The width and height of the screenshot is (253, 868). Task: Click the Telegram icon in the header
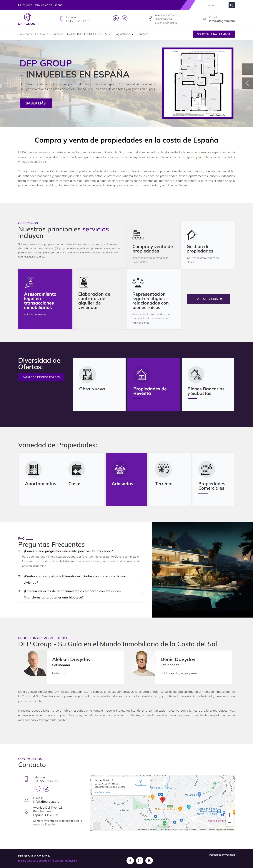point(124,19)
